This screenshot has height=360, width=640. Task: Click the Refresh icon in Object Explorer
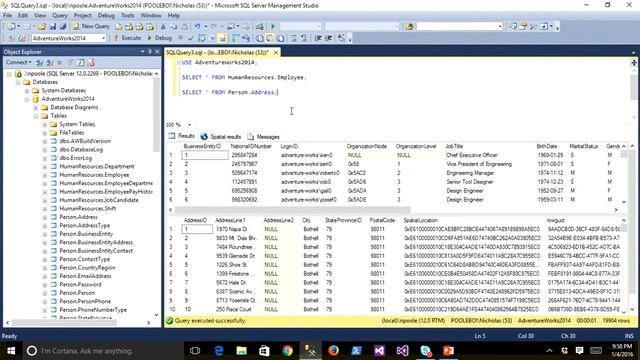pos(80,62)
